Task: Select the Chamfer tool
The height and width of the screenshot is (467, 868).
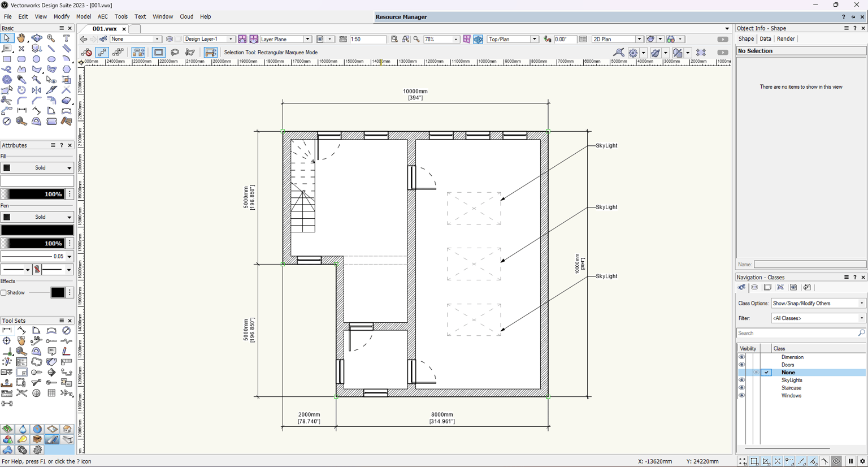Action: coord(37,100)
